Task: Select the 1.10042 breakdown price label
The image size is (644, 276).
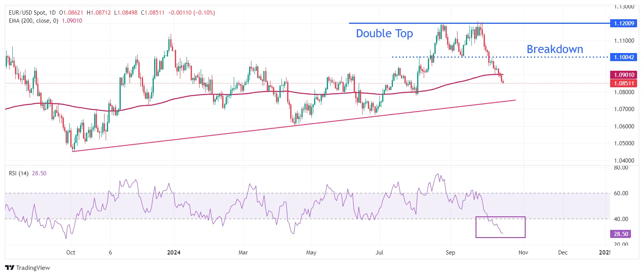Action: [624, 57]
